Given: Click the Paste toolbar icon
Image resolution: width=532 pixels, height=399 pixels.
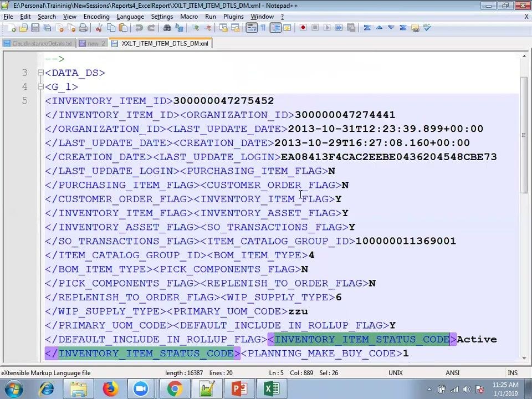Looking at the screenshot, I should (123, 28).
